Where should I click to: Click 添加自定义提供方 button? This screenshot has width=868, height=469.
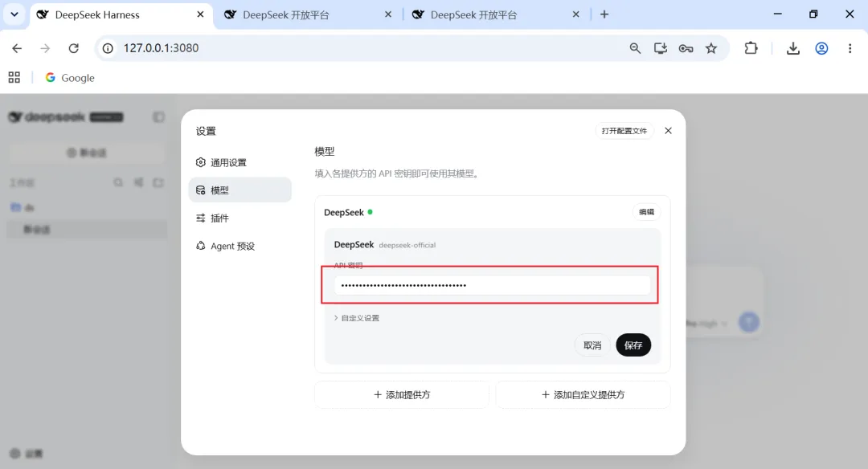click(x=583, y=394)
